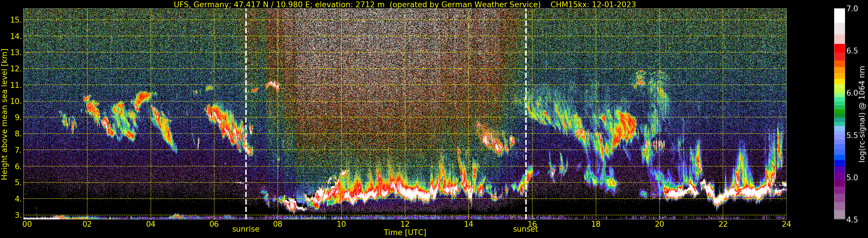The width and height of the screenshot is (868, 238).
Task: Click the colorbar value '4.5'
Action: tap(852, 220)
